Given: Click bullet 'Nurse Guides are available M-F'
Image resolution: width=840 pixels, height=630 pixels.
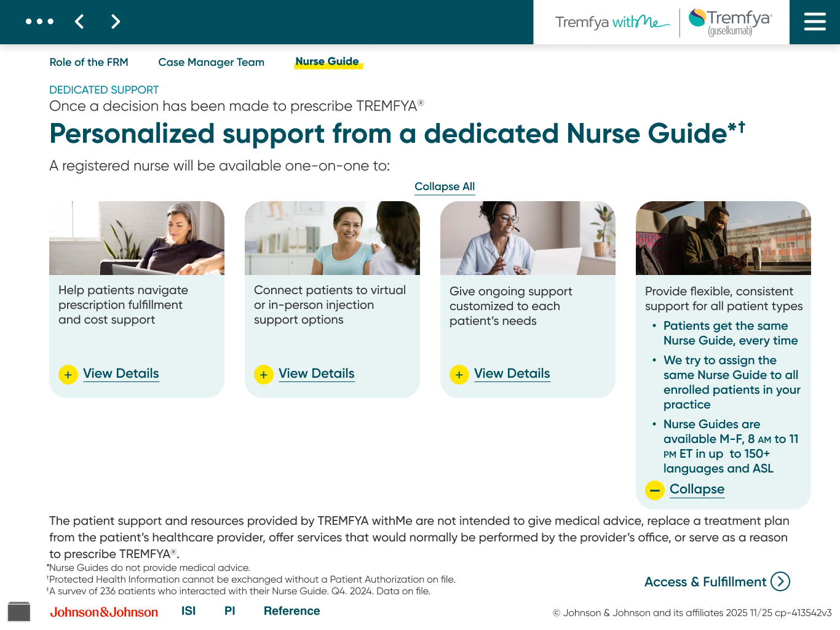Looking at the screenshot, I should (731, 446).
